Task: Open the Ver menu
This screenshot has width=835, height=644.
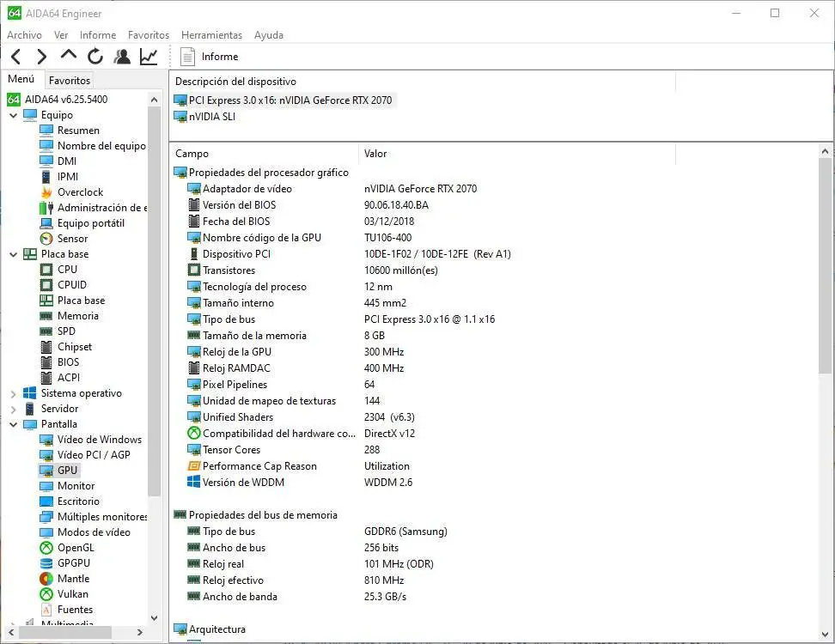Action: coord(61,35)
